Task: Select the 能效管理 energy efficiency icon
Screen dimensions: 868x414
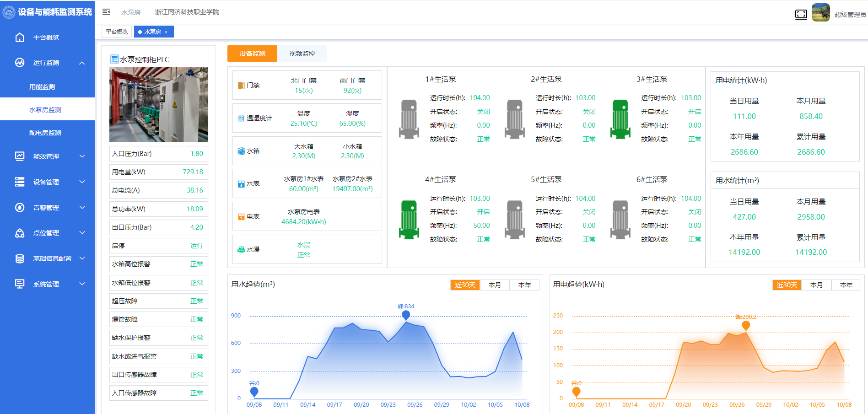Action: click(x=20, y=156)
